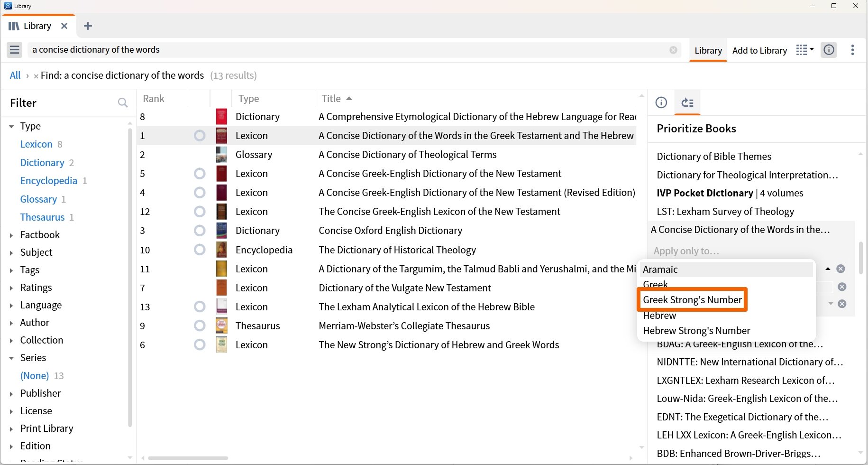Click cover icon of Vulgate New Testament dictionary
Viewport: 868px width, 465px height.
[221, 288]
